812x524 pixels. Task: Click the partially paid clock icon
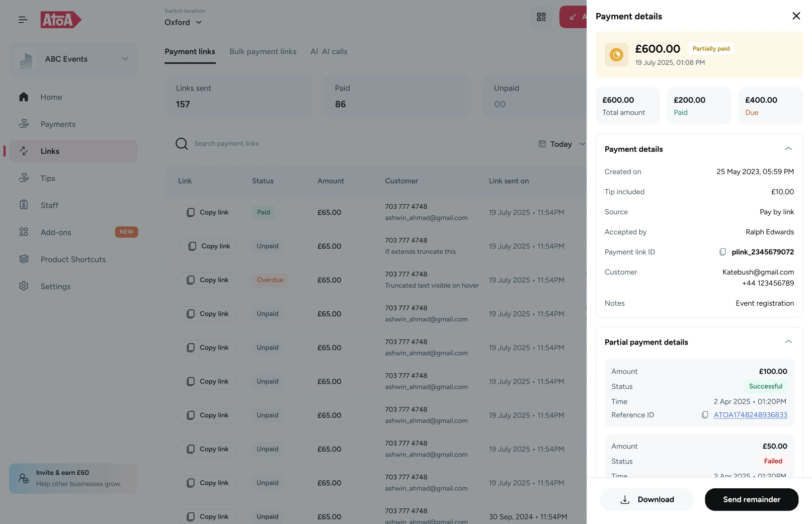tap(616, 55)
